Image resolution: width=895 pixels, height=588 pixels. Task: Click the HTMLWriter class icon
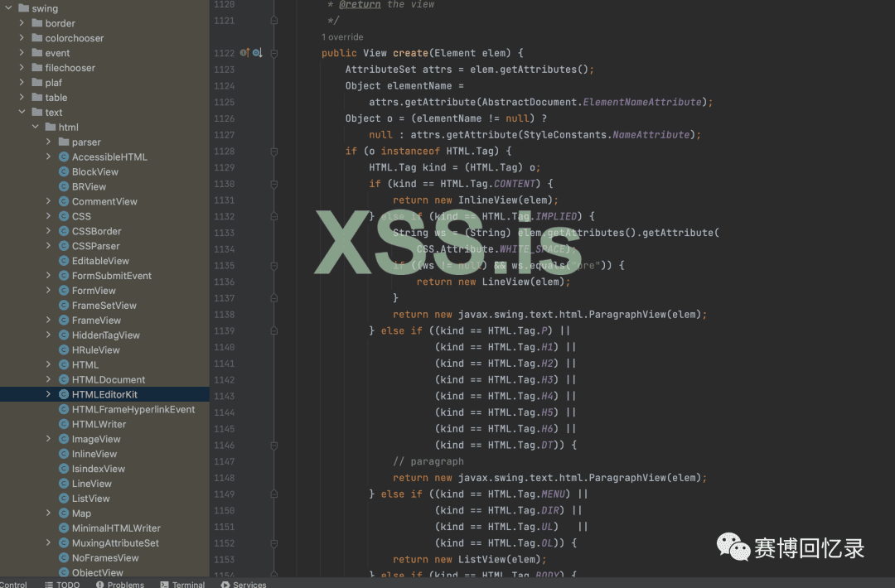pos(64,424)
